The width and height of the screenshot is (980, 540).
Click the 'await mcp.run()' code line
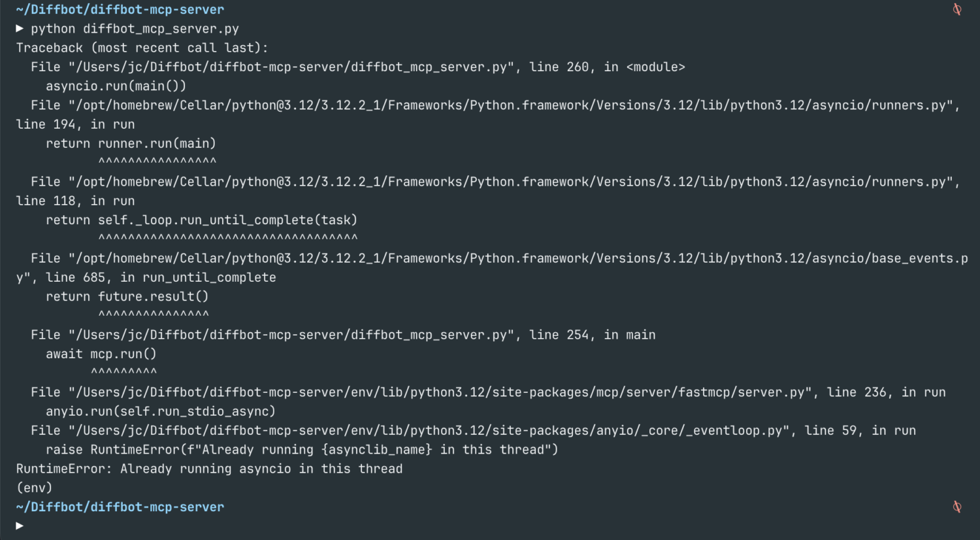[x=101, y=354]
